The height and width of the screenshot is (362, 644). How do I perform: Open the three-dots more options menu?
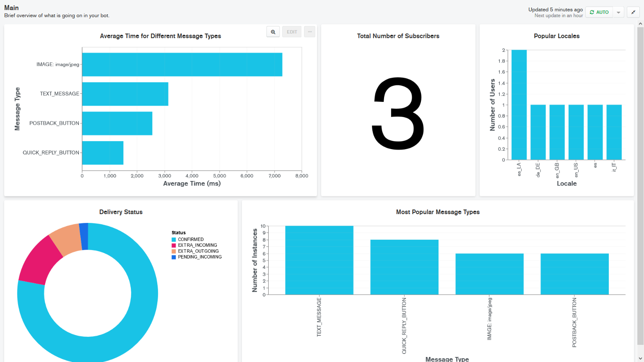click(310, 32)
